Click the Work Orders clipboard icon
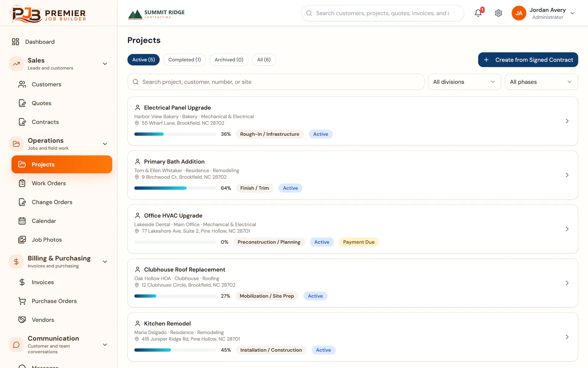This screenshot has width=588, height=368. click(22, 183)
